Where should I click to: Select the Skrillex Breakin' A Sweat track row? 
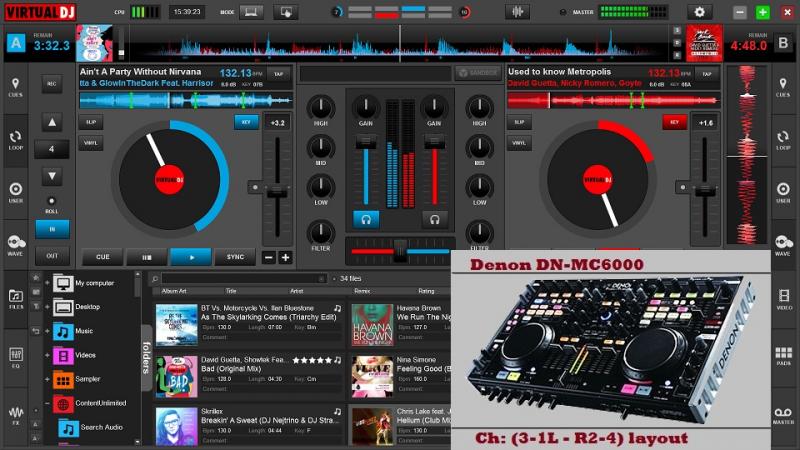point(249,427)
